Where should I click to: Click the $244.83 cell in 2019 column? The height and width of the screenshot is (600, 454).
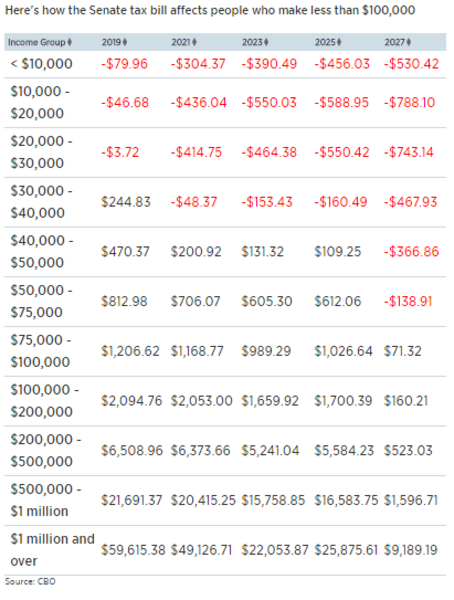click(126, 202)
